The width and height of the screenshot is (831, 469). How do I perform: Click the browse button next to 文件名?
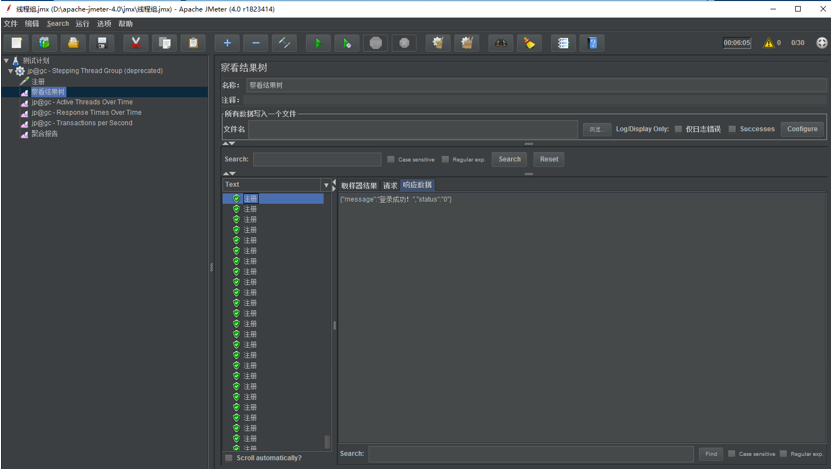tap(596, 129)
